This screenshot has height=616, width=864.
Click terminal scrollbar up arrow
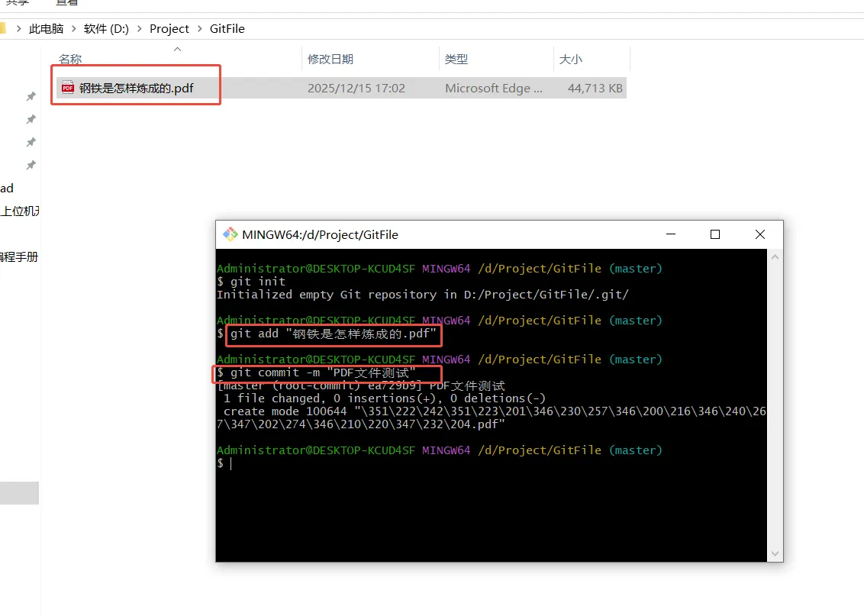tap(775, 256)
